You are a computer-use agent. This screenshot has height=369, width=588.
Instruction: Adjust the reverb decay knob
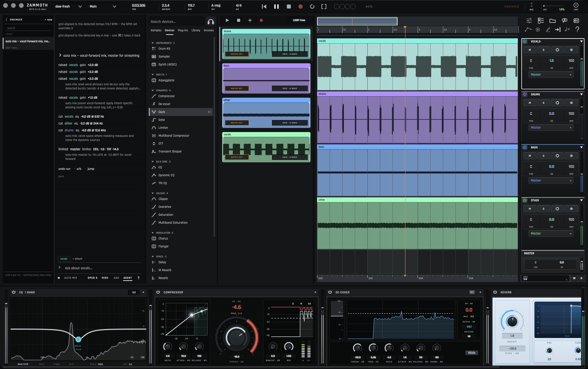click(512, 321)
